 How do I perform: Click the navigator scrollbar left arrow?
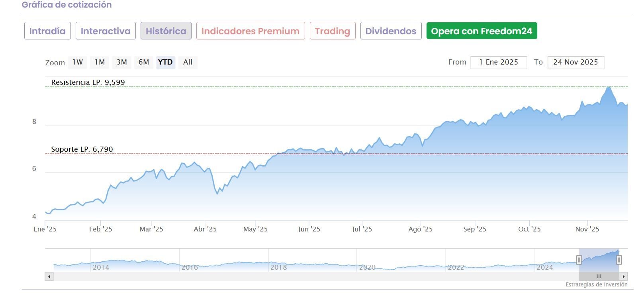(x=49, y=276)
